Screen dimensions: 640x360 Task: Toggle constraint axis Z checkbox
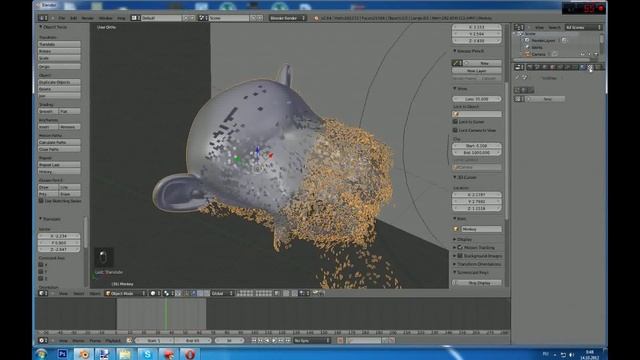pos(41,278)
